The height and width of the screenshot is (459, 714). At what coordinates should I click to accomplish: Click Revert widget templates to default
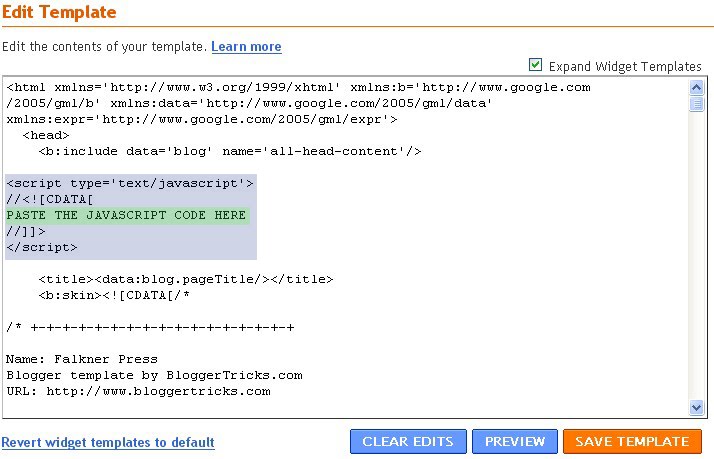click(108, 442)
